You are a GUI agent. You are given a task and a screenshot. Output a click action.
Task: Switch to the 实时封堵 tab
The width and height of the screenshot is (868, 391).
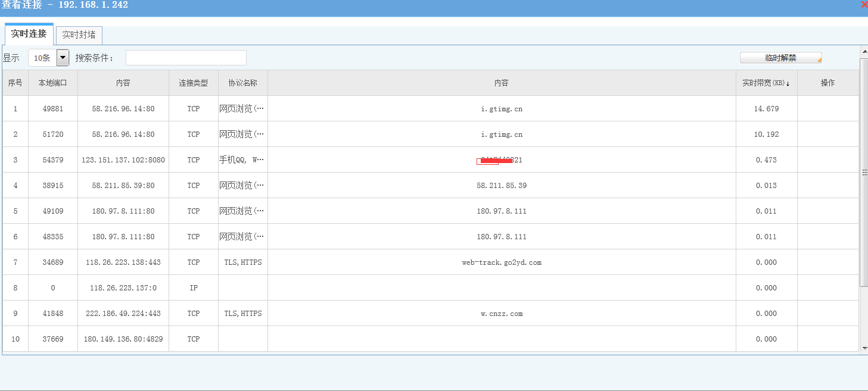tap(79, 35)
